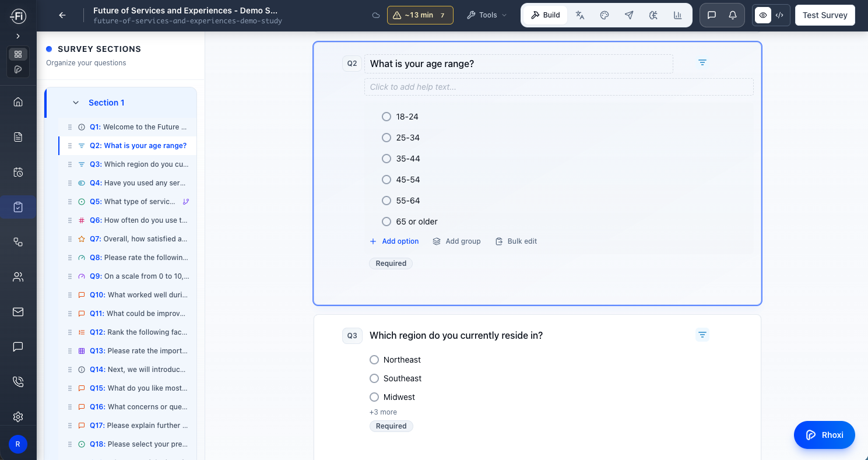
Task: Open the notifications bell
Action: click(x=733, y=15)
